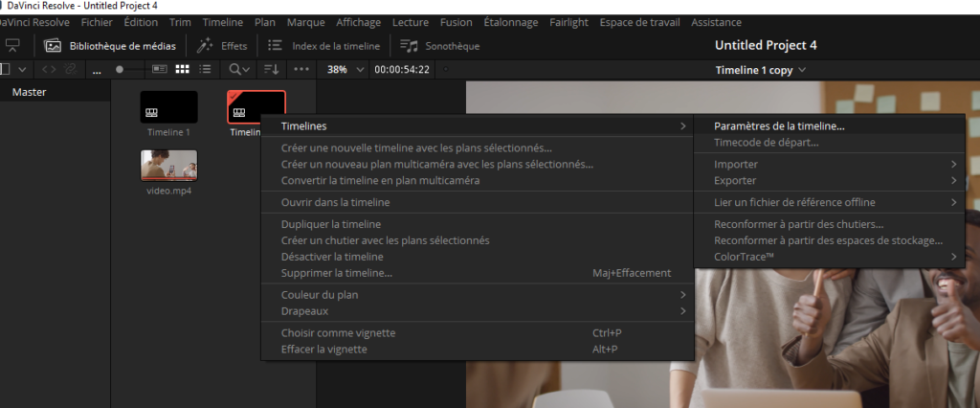The width and height of the screenshot is (980, 408).
Task: Open the three-dot media pool options menu
Action: click(302, 69)
